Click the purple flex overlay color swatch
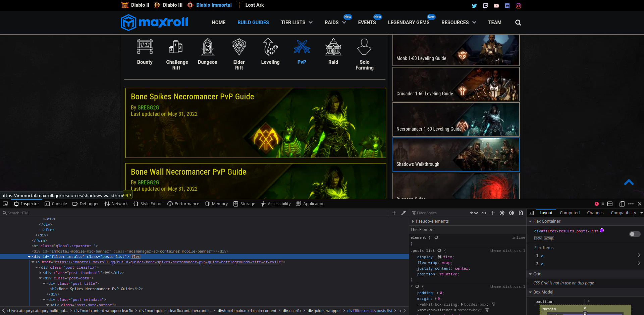This screenshot has height=315, width=644. pos(602,230)
